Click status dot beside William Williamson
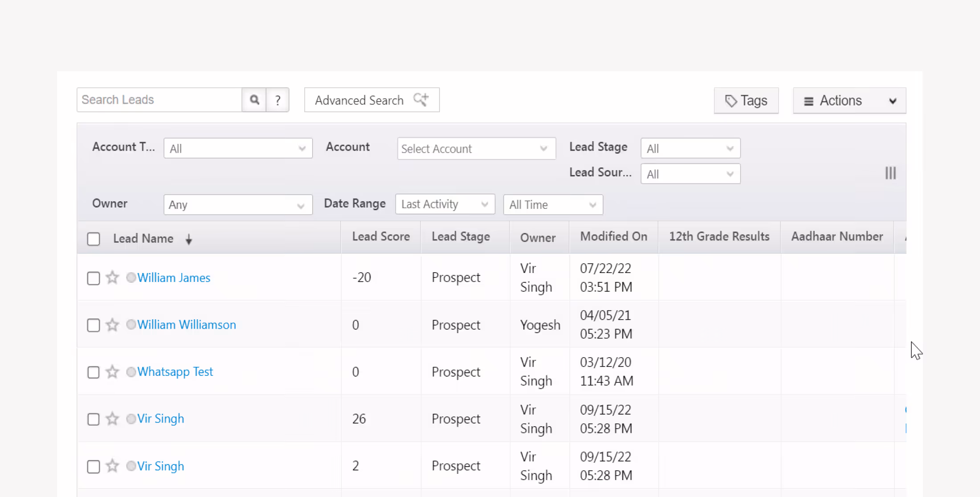Viewport: 980px width, 497px height. (x=131, y=325)
